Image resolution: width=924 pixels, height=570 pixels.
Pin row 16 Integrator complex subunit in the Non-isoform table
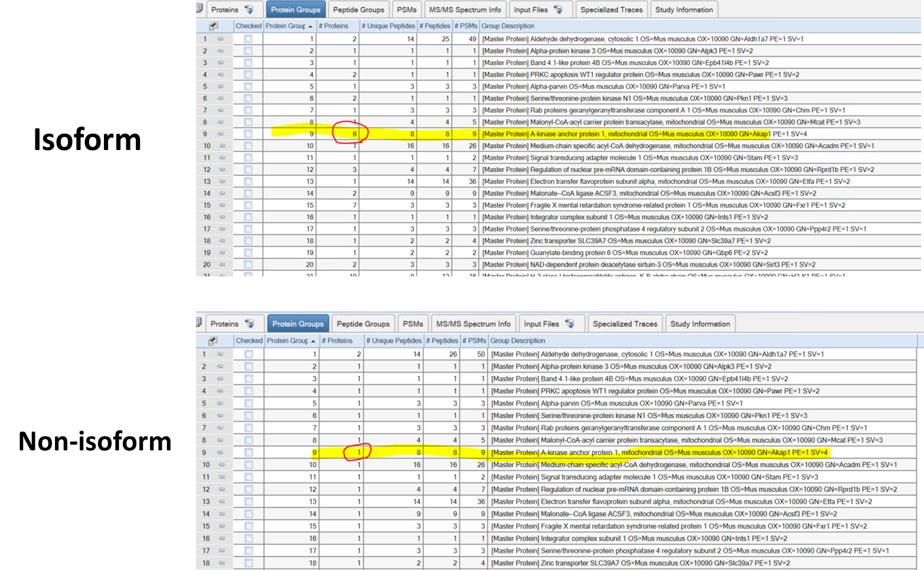click(222, 539)
